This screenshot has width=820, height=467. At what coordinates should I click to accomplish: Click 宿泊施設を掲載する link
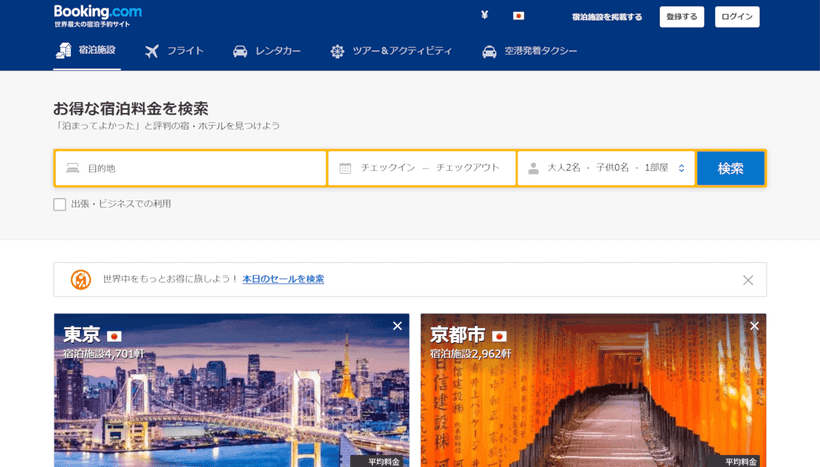pos(607,17)
